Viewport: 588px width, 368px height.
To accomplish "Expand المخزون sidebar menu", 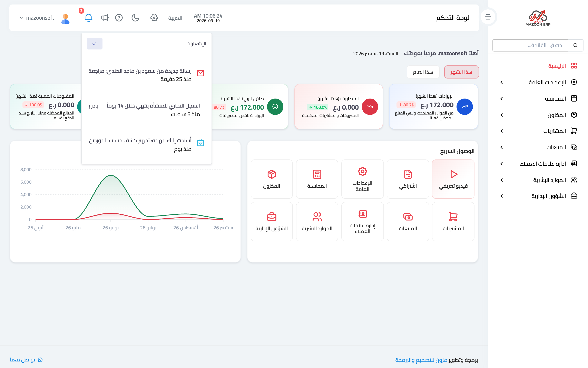I will 538,115.
